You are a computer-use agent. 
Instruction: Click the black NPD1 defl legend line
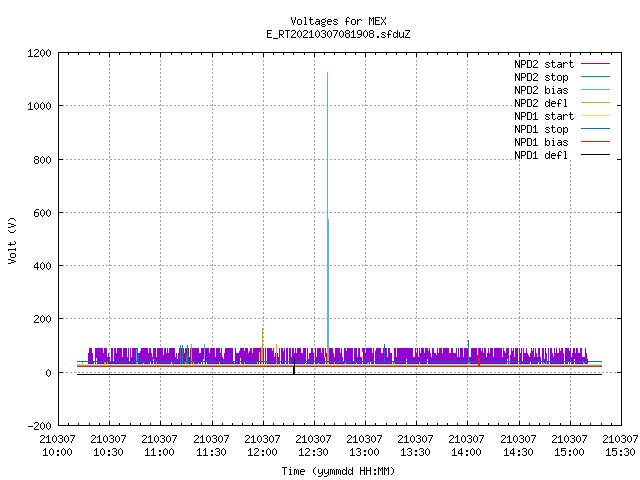pyautogui.click(x=595, y=155)
